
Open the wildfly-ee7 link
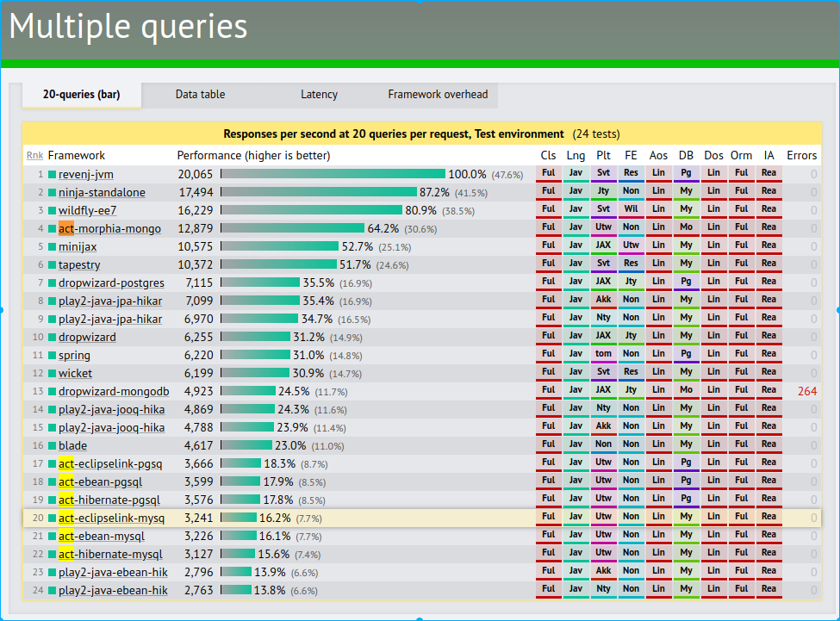pyautogui.click(x=87, y=211)
